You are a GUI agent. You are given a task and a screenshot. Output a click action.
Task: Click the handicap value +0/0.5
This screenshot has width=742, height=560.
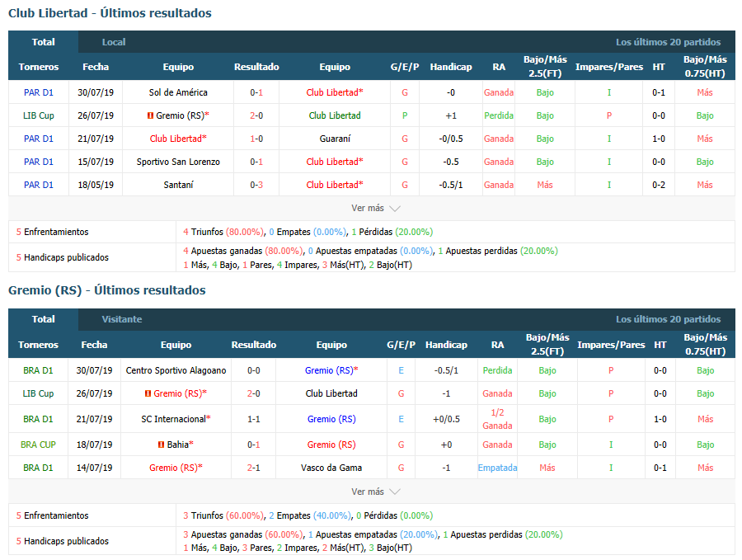tap(446, 419)
